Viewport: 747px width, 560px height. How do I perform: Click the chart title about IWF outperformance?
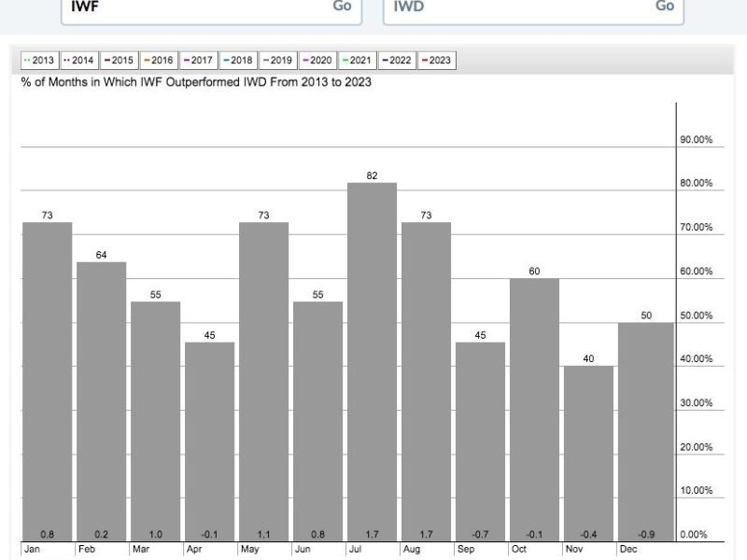196,82
